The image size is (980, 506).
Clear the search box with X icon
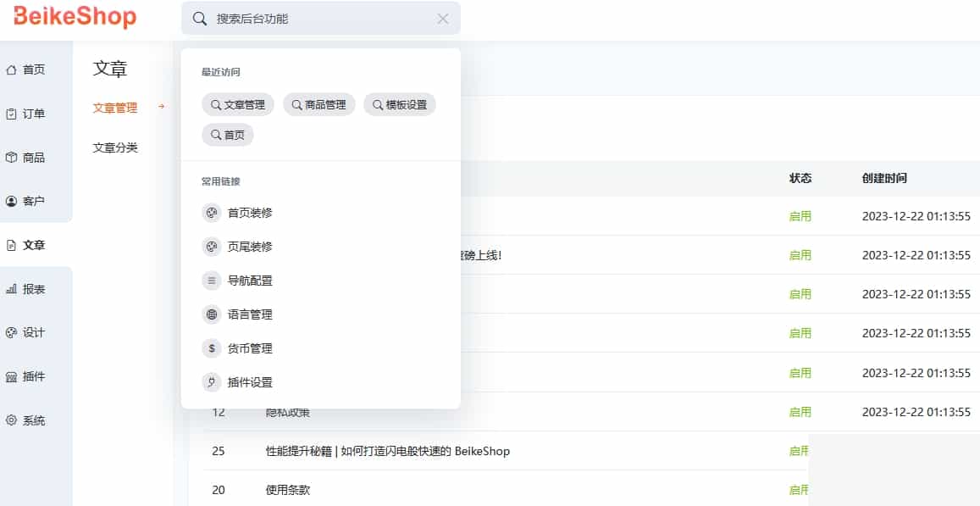pos(443,19)
